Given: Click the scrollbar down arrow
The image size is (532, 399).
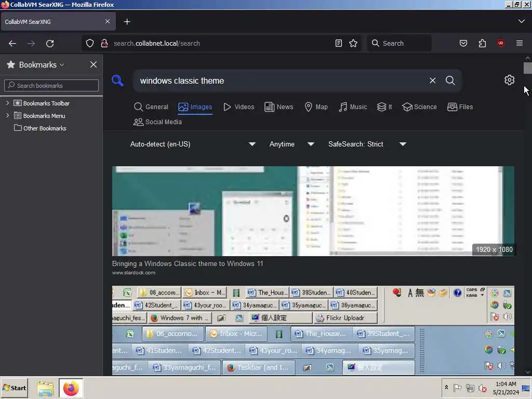Looking at the screenshot, I should pos(527,372).
